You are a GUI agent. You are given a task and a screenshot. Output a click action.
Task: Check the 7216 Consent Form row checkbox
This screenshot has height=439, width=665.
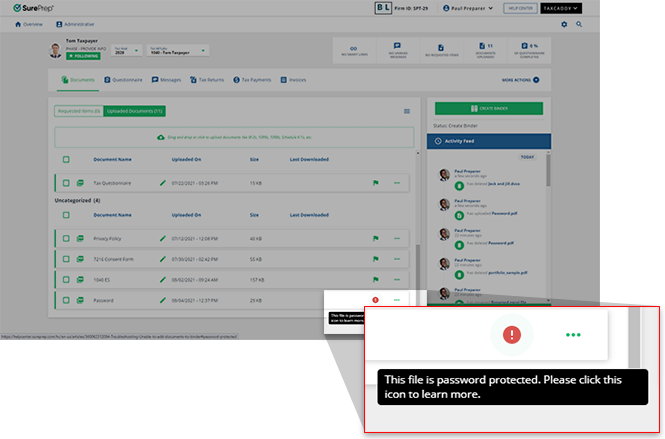66,259
